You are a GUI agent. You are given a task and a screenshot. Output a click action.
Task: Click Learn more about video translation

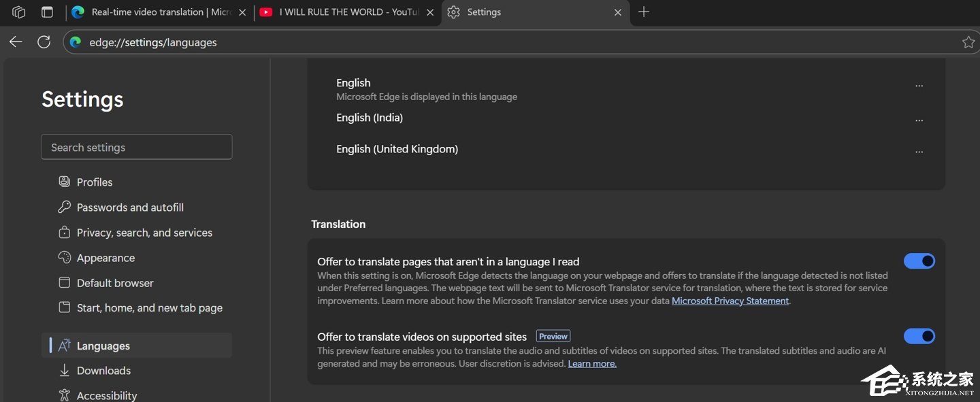(591, 363)
